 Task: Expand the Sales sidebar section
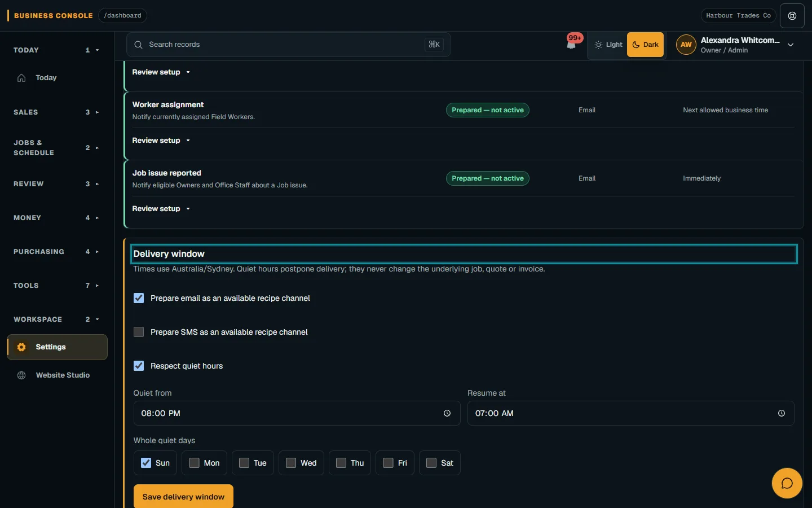click(57, 112)
